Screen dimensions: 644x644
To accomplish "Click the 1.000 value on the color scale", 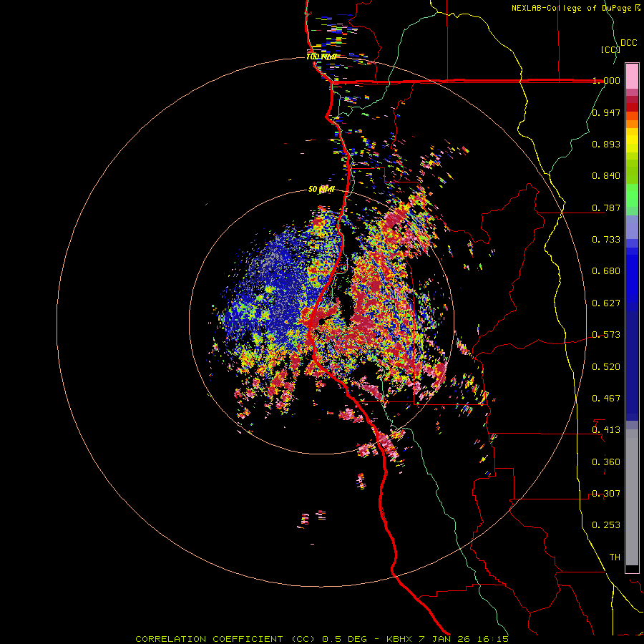I will pyautogui.click(x=606, y=80).
